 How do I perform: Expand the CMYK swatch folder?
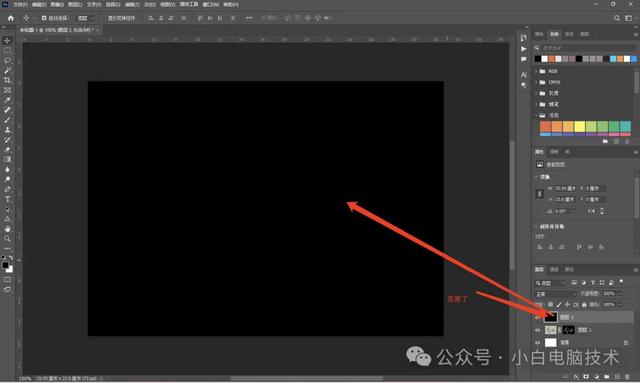pos(536,82)
